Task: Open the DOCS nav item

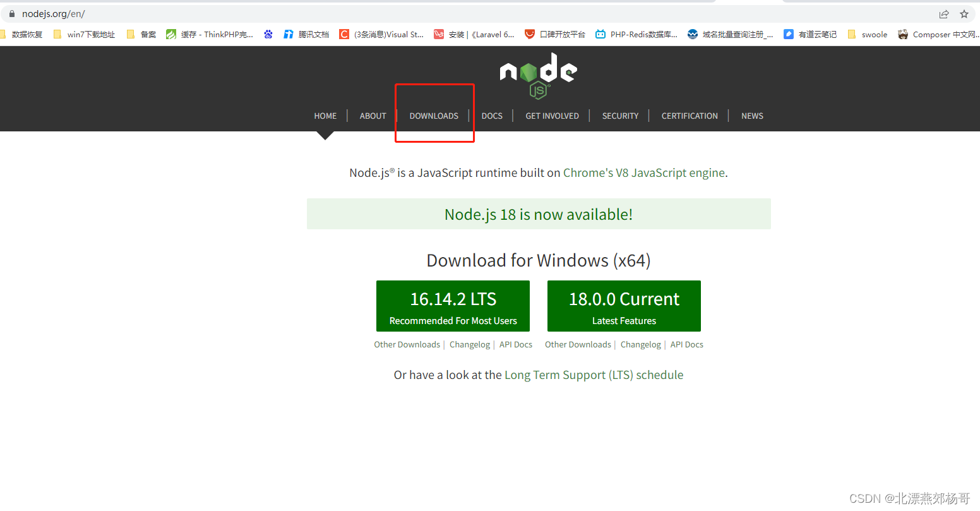Action: coord(492,116)
